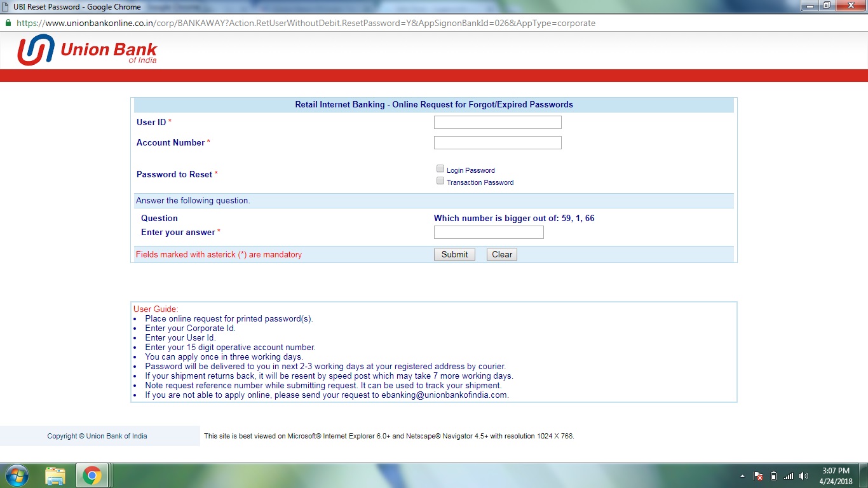This screenshot has height=488, width=868.
Task: Click the Google Chrome taskbar icon
Action: click(x=92, y=476)
